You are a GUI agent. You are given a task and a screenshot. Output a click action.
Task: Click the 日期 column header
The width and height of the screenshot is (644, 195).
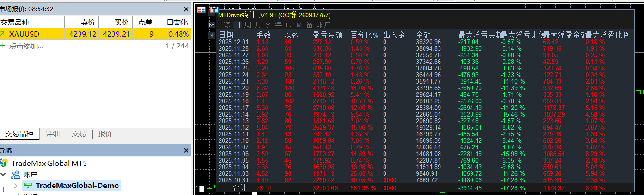click(x=226, y=35)
